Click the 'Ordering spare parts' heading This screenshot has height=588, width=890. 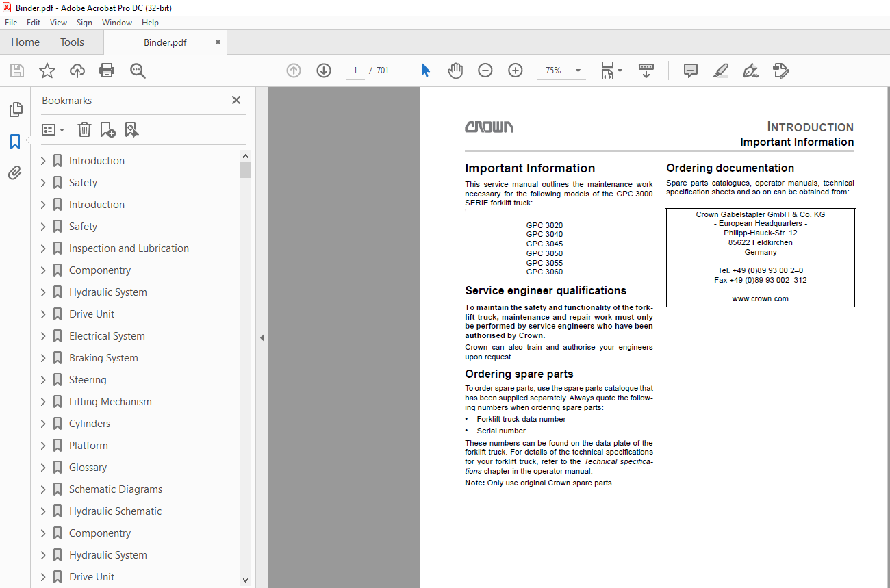click(x=519, y=374)
